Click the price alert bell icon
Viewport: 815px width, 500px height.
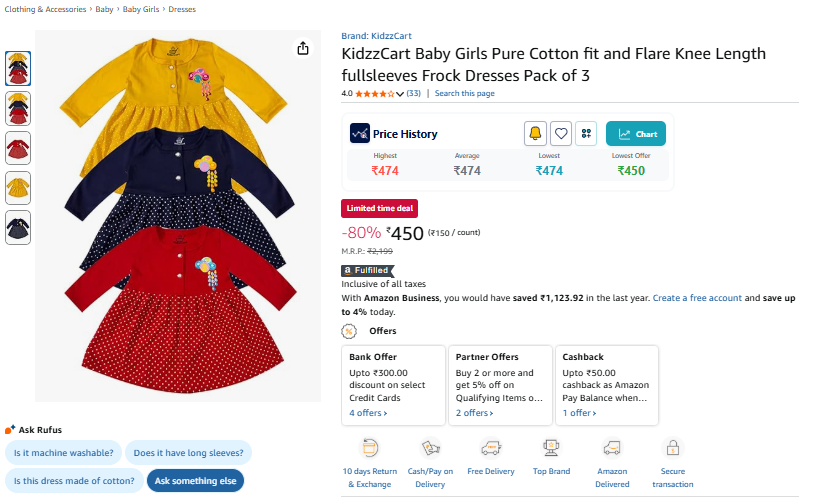point(535,133)
